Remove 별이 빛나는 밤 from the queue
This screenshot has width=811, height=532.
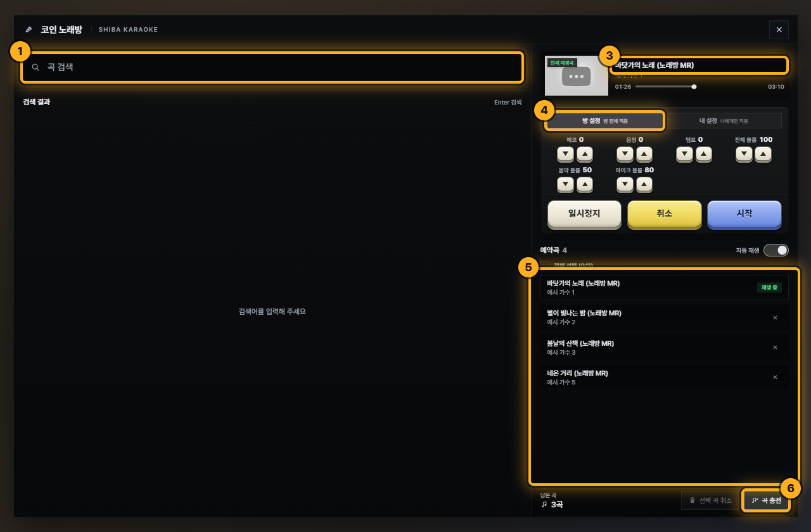pos(775,317)
